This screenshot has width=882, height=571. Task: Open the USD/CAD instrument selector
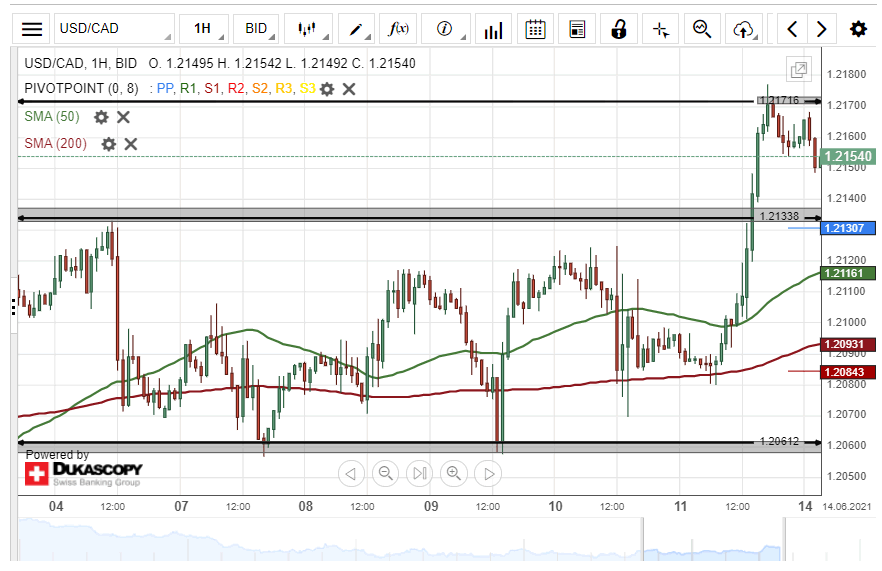113,29
